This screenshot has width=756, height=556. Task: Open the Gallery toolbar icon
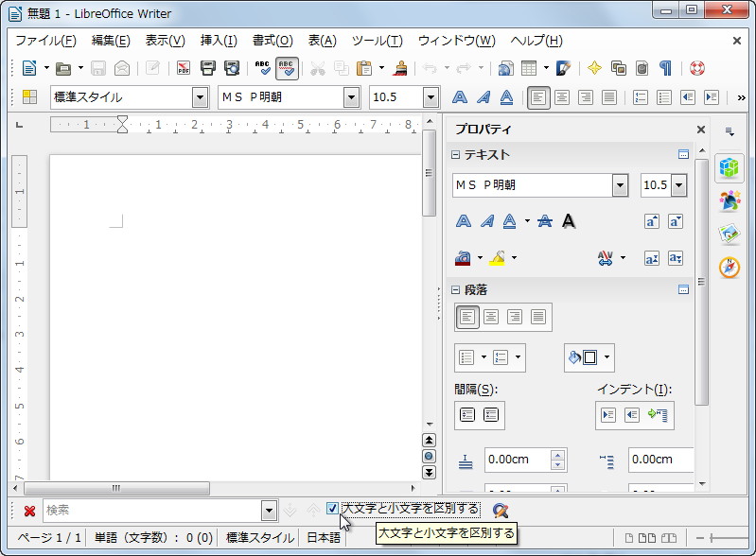(619, 68)
